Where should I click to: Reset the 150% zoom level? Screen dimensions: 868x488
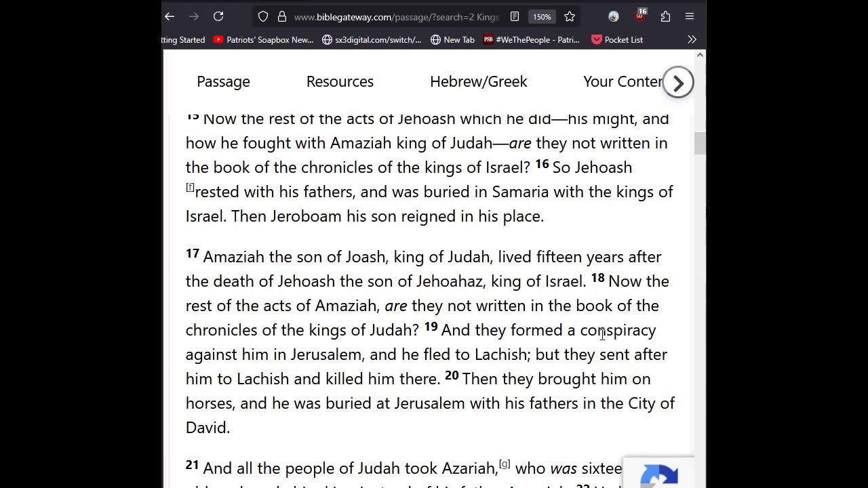541,16
